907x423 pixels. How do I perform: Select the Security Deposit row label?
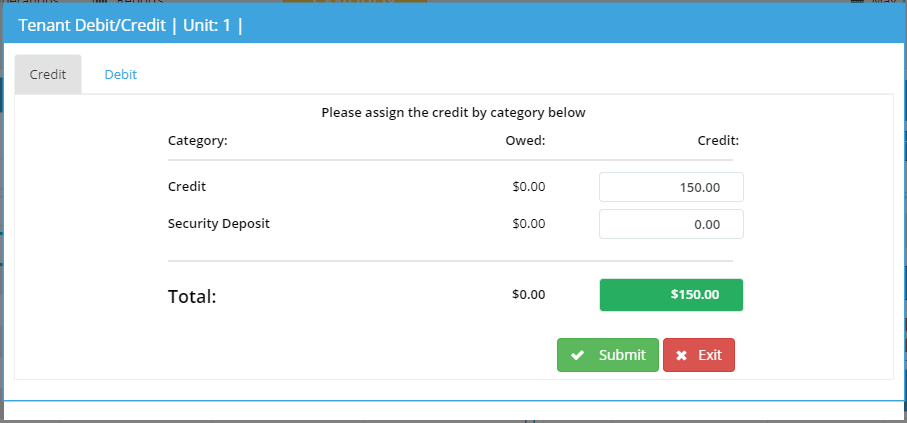[x=219, y=223]
